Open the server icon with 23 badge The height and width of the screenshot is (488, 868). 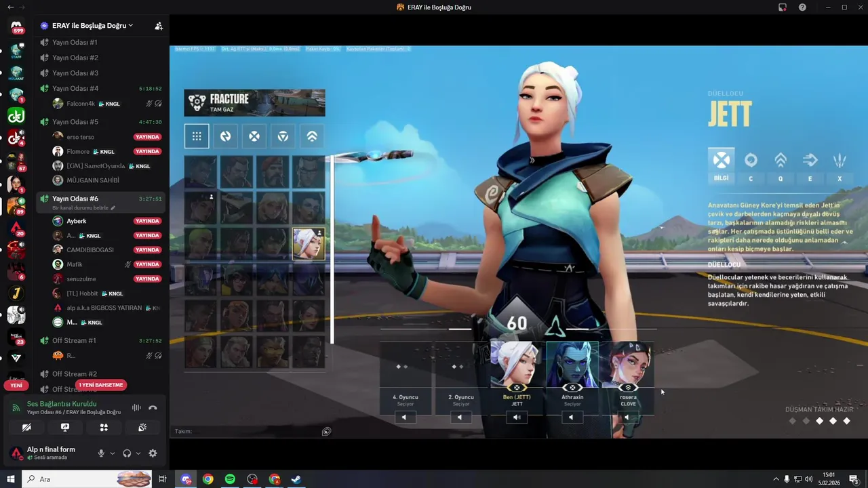coord(16,337)
